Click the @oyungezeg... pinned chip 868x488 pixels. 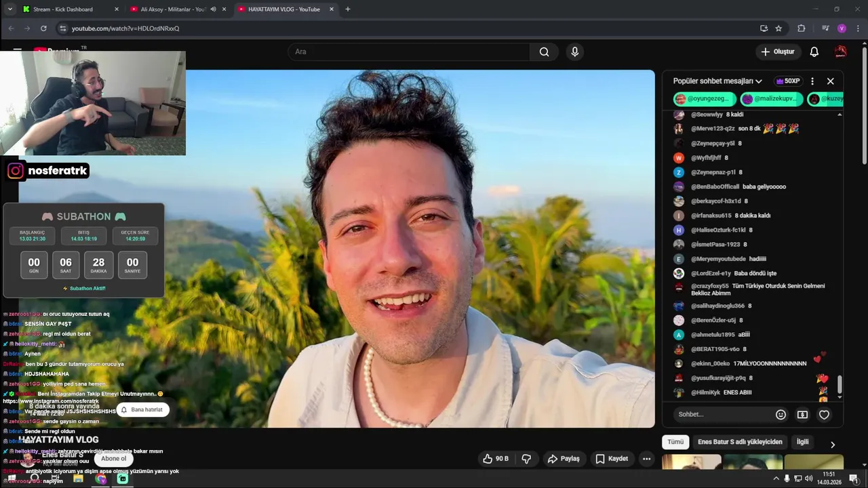click(x=705, y=99)
